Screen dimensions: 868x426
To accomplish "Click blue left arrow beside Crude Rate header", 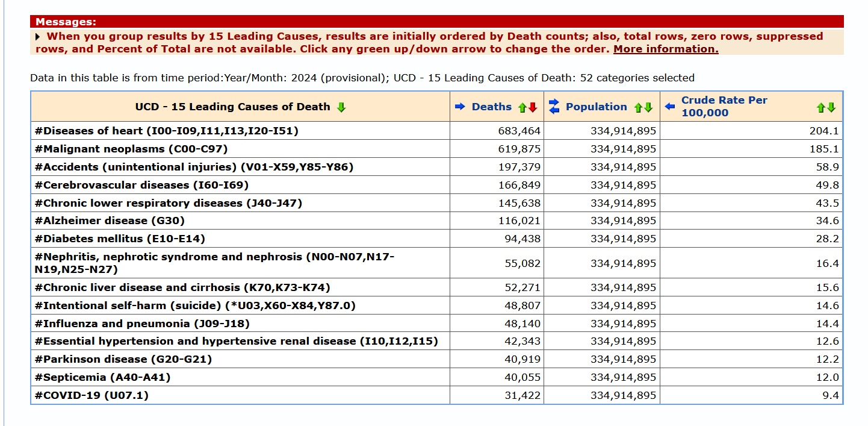I will pyautogui.click(x=670, y=107).
